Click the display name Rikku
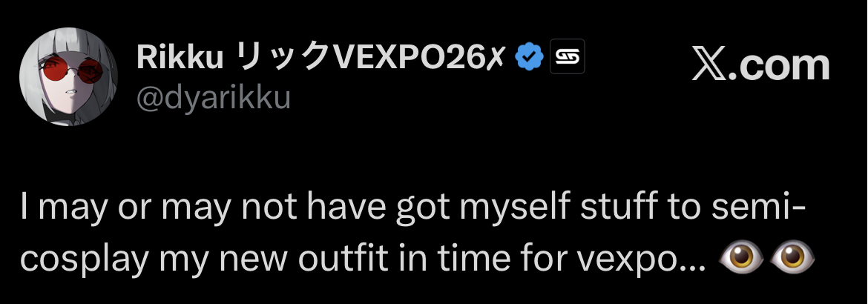The image size is (868, 304). coord(180,57)
